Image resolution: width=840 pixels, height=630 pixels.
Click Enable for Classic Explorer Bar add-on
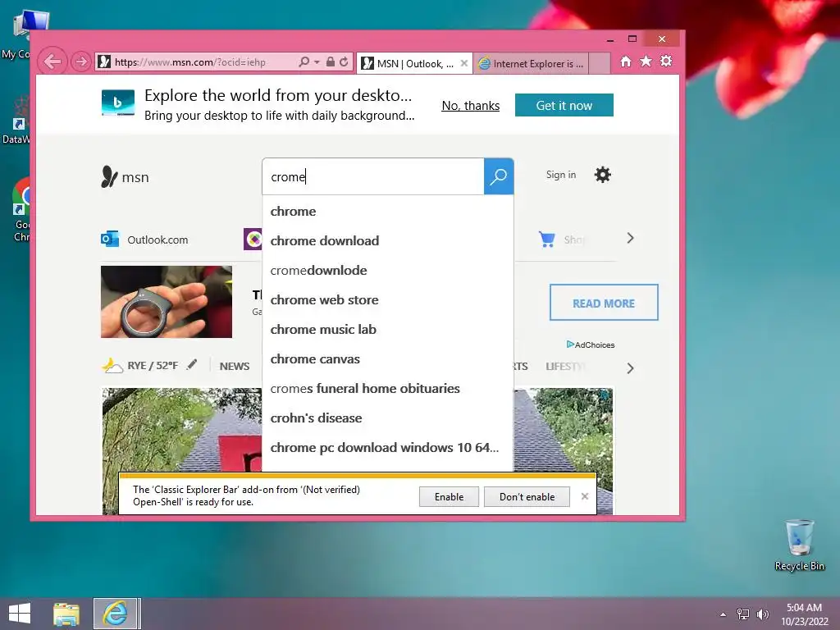pos(449,496)
